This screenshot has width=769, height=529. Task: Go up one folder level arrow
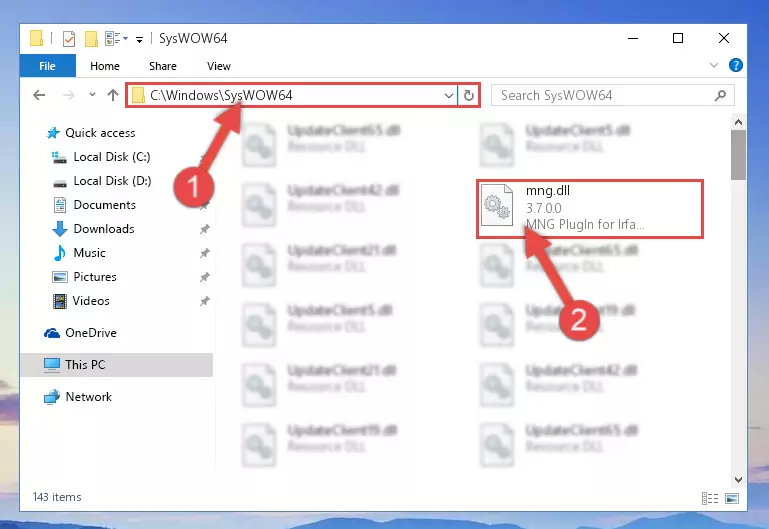(113, 95)
